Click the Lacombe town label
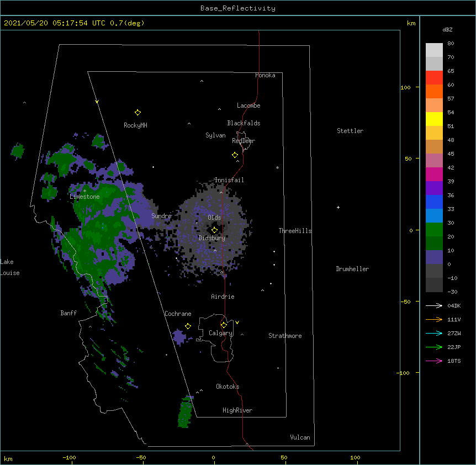Viewport: 476px width, 465px height. tap(248, 105)
